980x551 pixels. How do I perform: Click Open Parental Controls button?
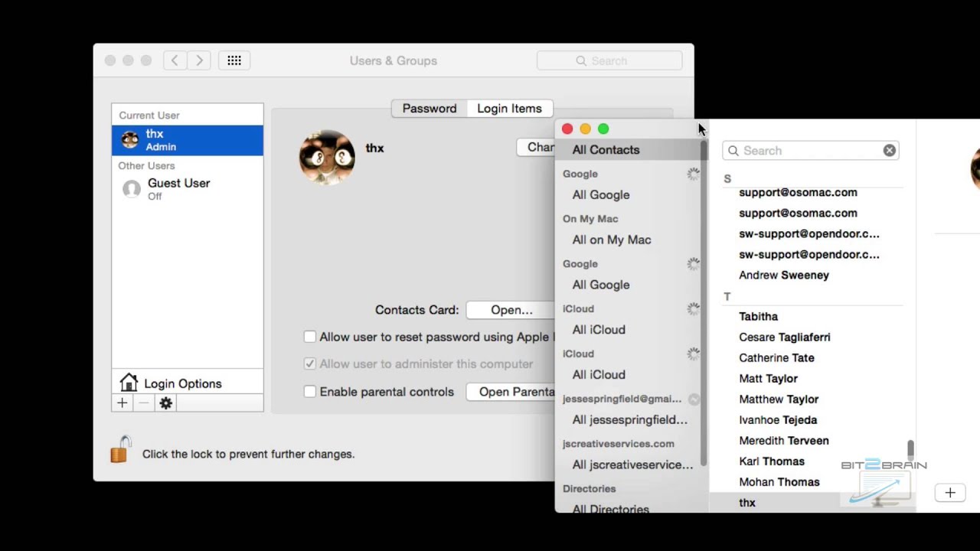point(511,392)
